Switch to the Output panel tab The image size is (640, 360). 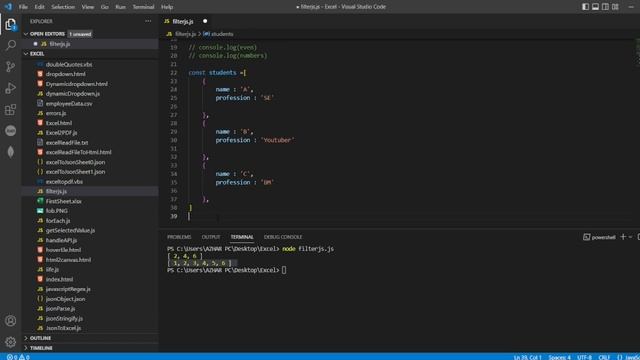pyautogui.click(x=211, y=237)
